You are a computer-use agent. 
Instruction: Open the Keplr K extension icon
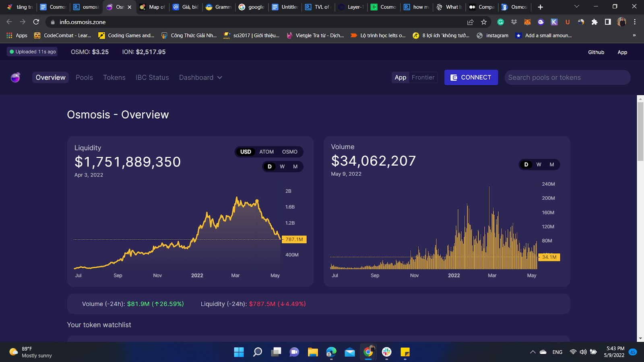click(x=554, y=22)
